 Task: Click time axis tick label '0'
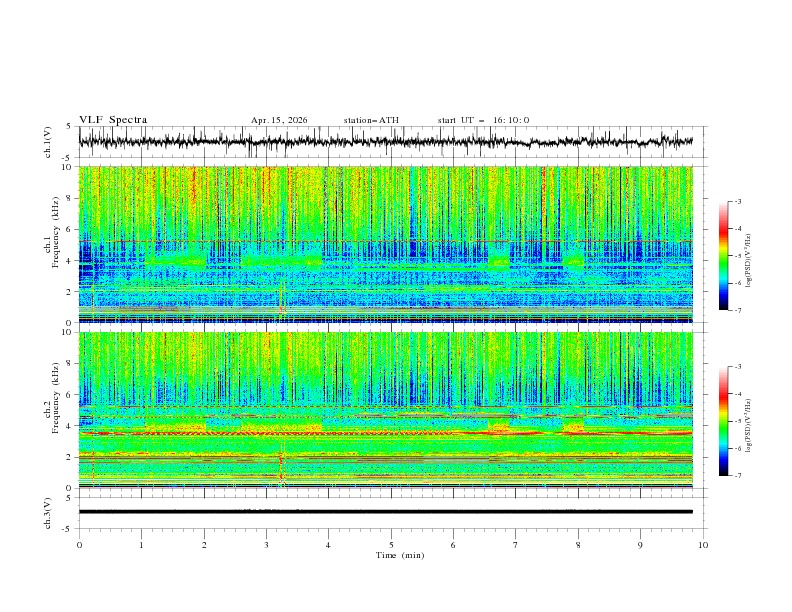coord(79,545)
